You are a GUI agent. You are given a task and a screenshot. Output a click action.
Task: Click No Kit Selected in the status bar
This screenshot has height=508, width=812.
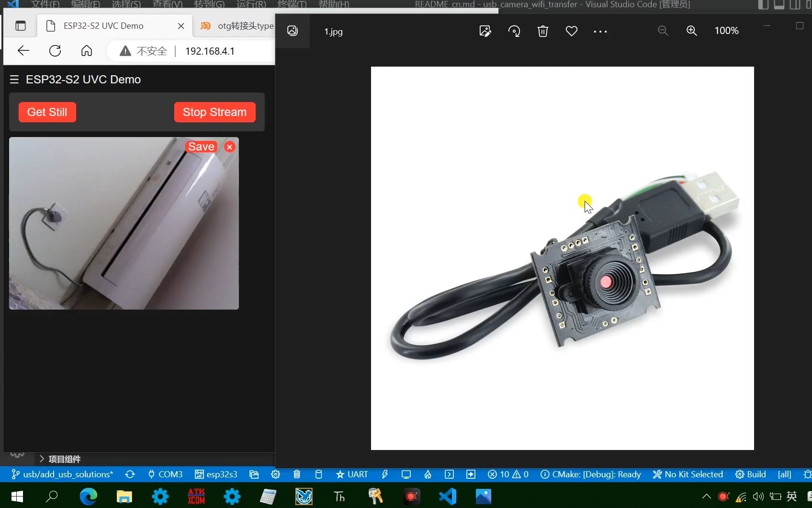pyautogui.click(x=693, y=474)
